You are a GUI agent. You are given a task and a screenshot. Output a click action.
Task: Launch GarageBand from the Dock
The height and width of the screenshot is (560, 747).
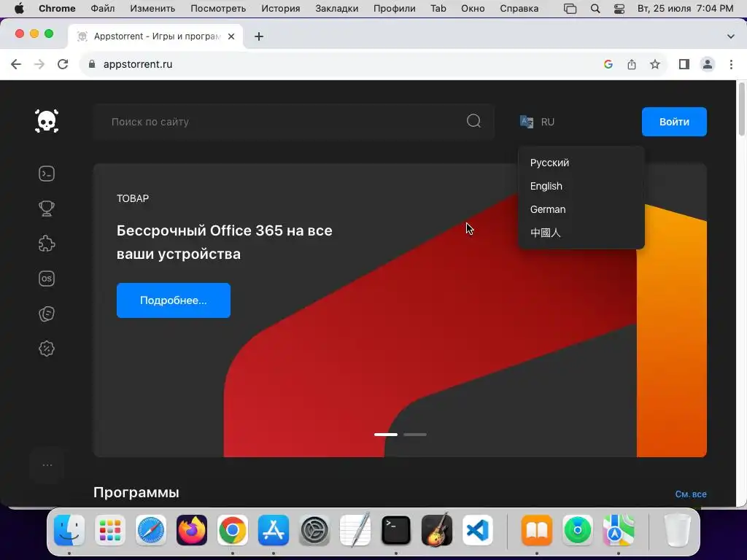[437, 530]
